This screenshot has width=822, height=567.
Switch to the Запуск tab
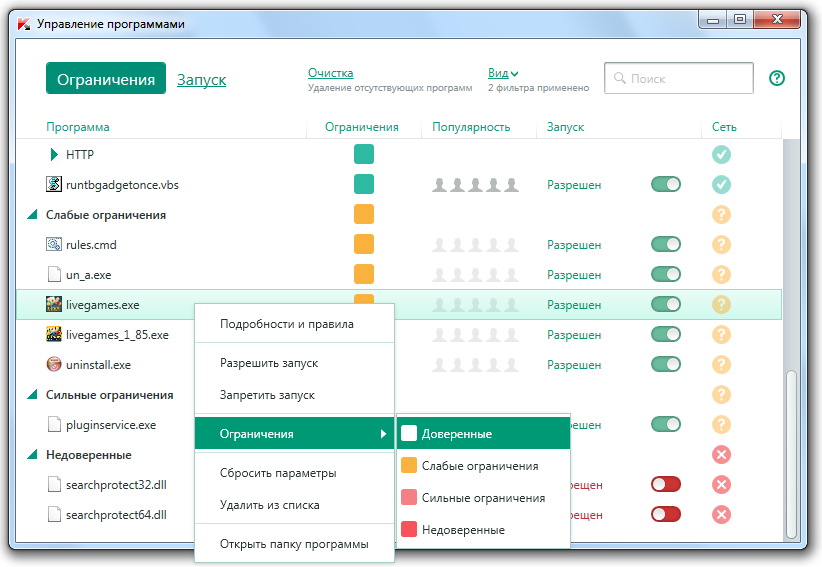pyautogui.click(x=201, y=80)
